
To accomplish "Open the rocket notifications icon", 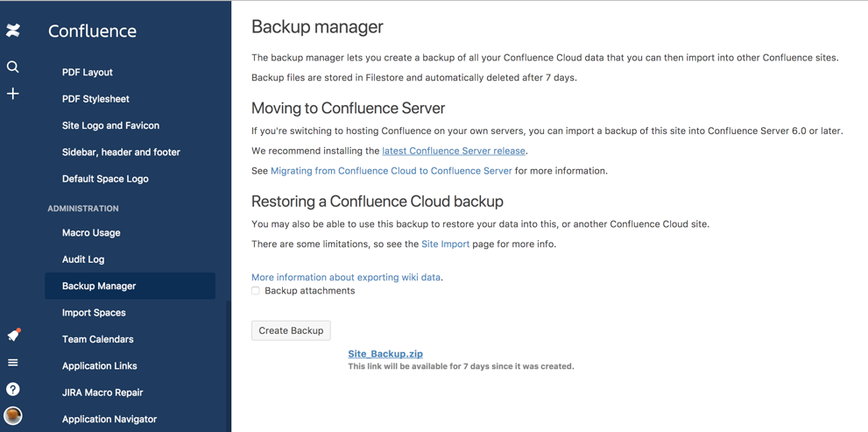I will 13,335.
